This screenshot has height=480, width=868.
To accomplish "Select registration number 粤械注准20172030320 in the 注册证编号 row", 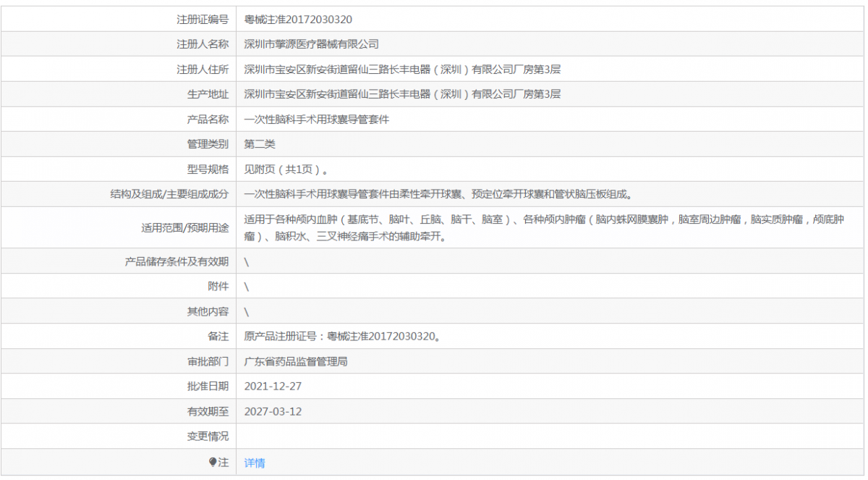I will pos(298,20).
